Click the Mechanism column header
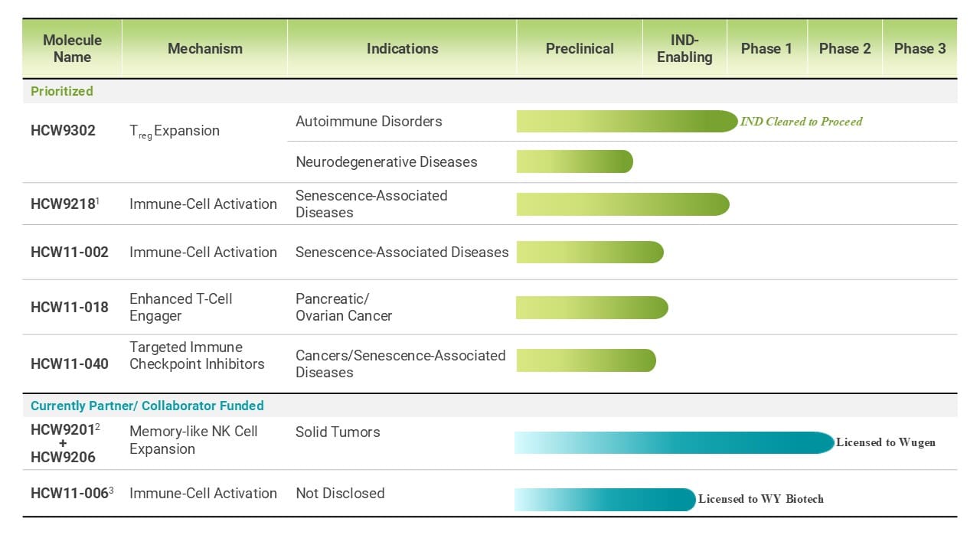 (204, 48)
